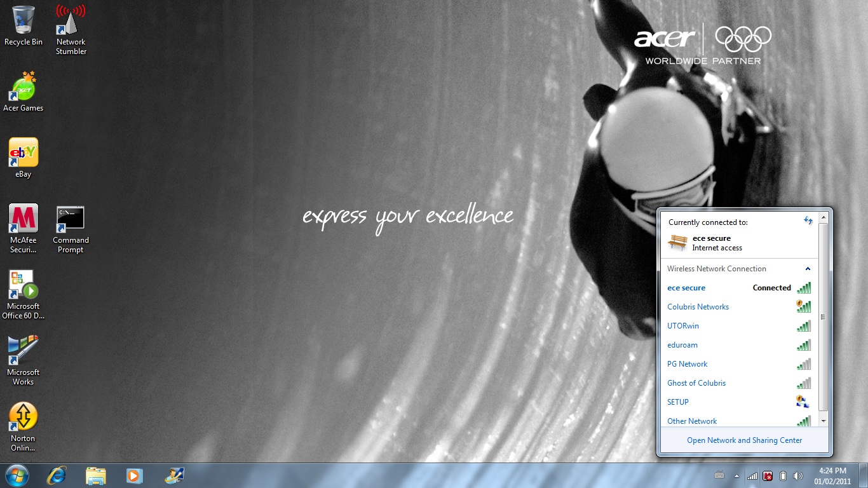Select the Microsoft Works desktop shortcut
868x488 pixels.
24,361
